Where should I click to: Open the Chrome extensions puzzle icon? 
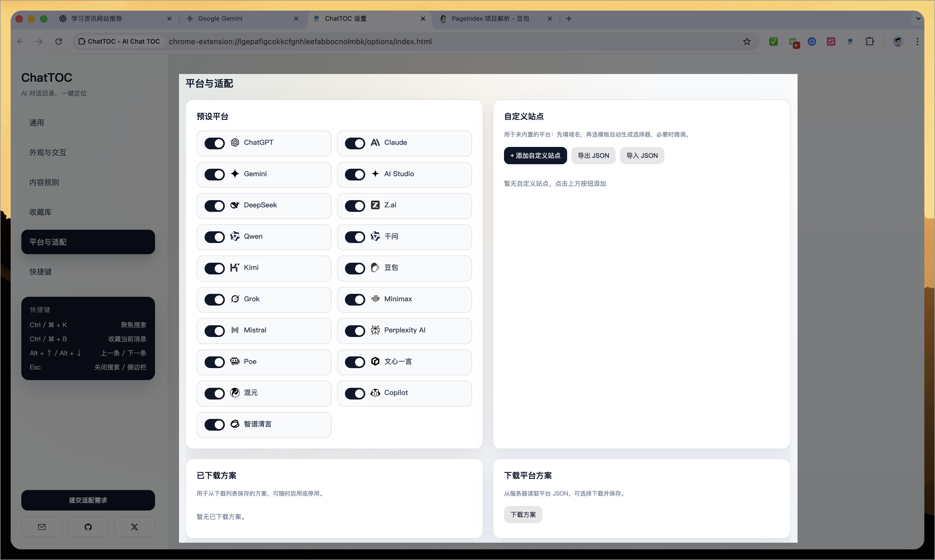[x=870, y=42]
